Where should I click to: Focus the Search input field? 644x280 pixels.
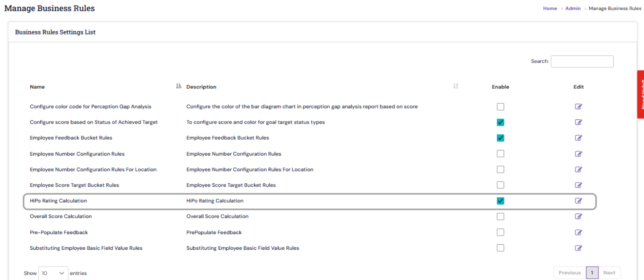[x=582, y=61]
